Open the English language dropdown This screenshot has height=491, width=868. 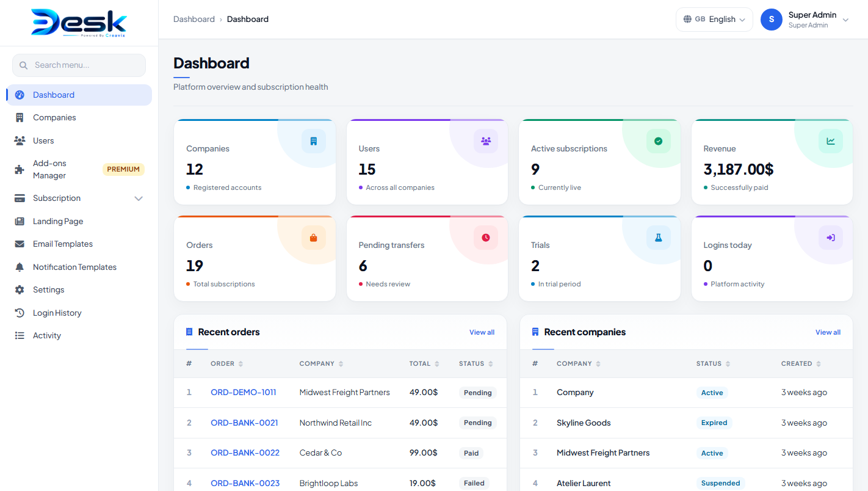(714, 20)
